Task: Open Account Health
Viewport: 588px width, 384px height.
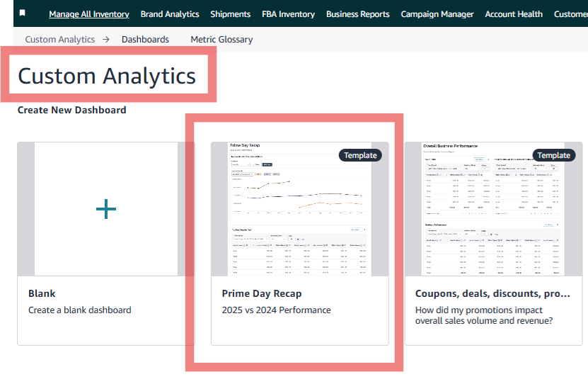Action: pos(514,14)
